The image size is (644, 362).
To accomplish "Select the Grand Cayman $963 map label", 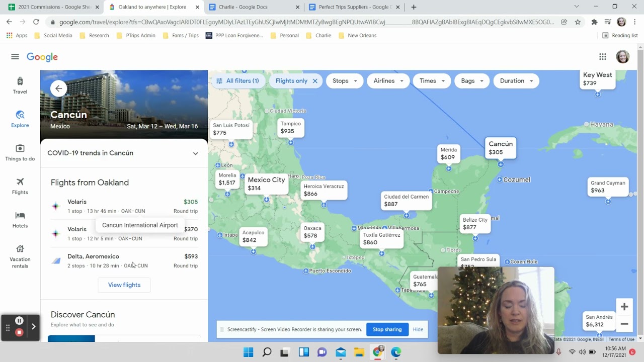I will (x=608, y=187).
